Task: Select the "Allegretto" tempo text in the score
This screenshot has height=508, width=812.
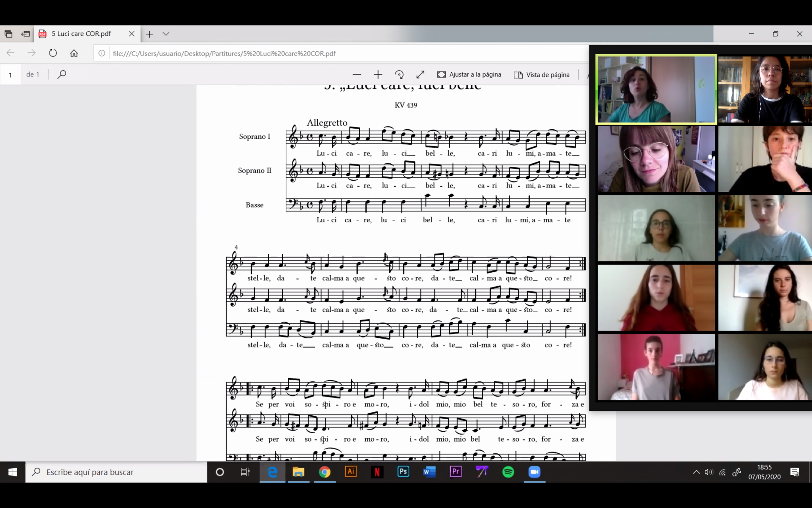Action: tap(327, 123)
